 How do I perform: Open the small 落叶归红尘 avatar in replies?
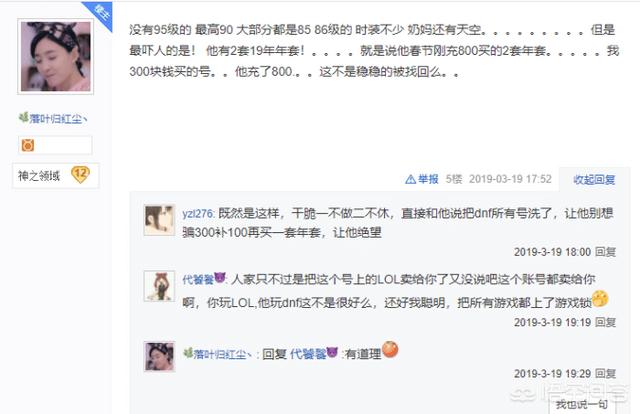tap(159, 356)
